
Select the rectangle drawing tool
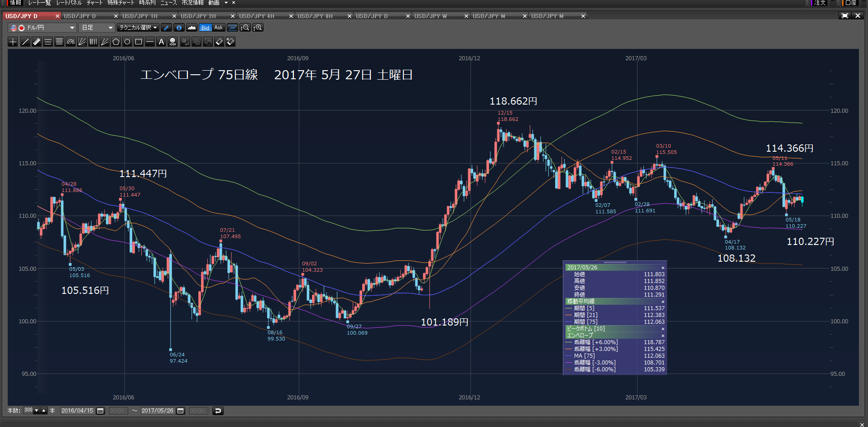(139, 42)
